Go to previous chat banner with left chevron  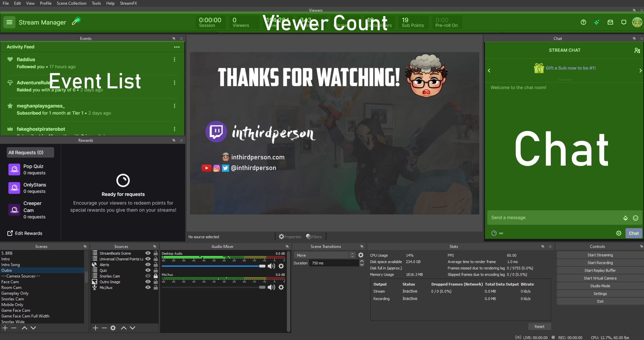[489, 71]
